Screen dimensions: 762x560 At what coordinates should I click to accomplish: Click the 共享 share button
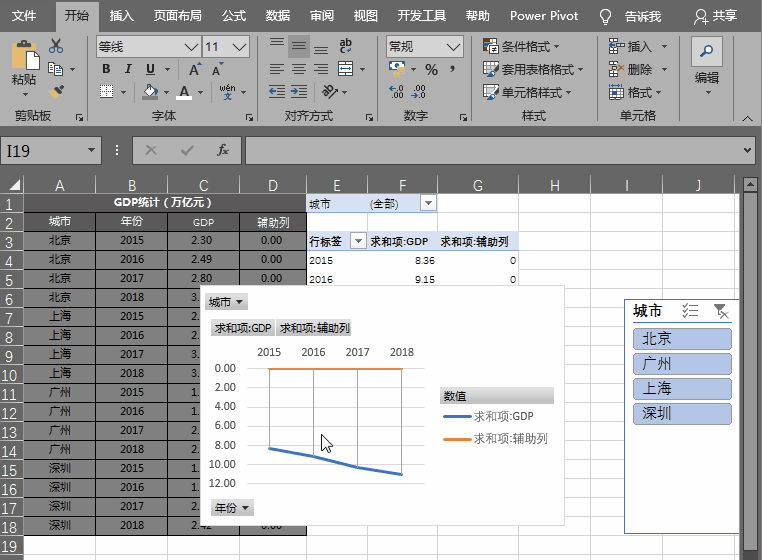(715, 16)
